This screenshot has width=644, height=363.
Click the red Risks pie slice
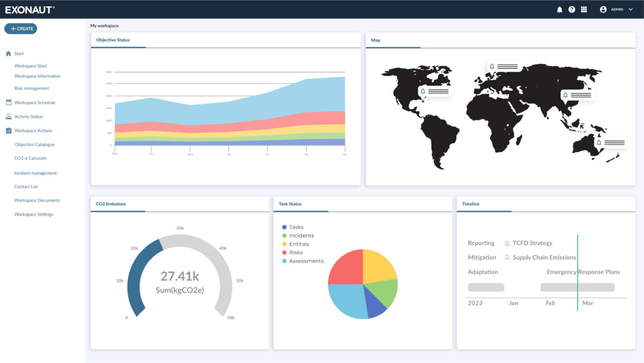348,268
